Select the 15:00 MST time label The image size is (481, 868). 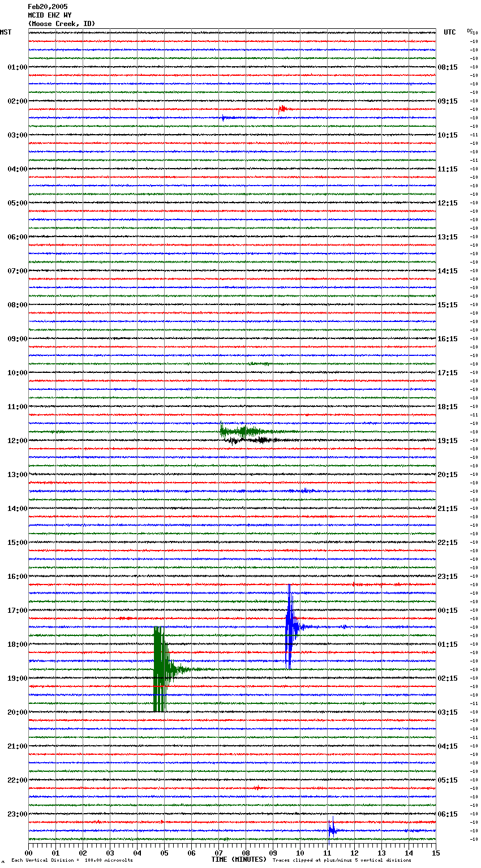(18, 543)
